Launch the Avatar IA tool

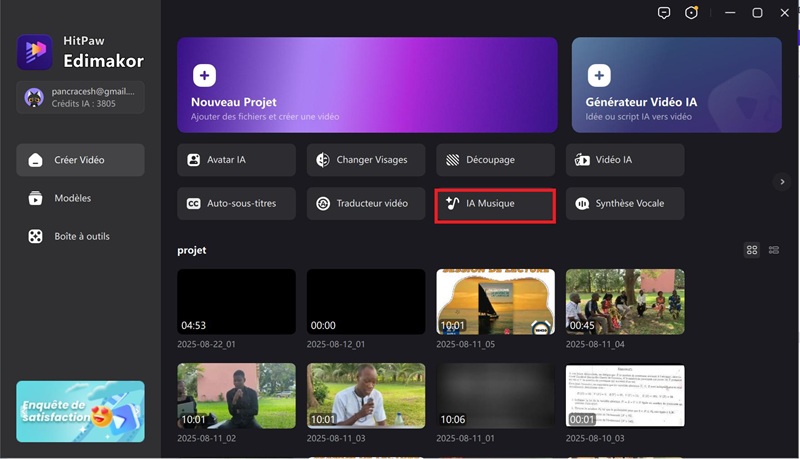coord(236,160)
